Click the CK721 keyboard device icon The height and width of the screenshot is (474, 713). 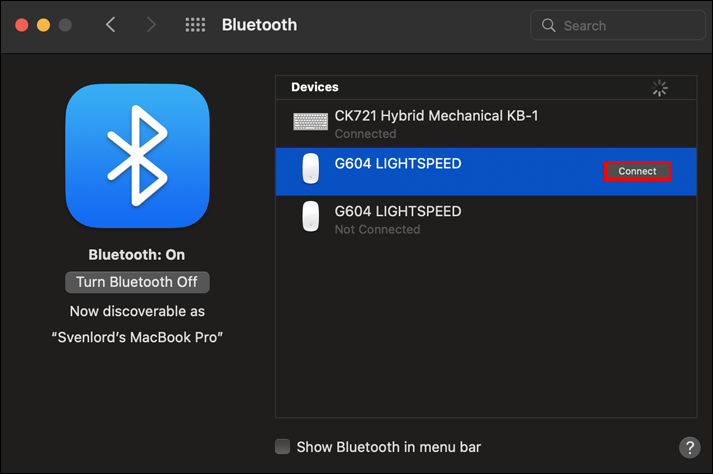tap(311, 122)
